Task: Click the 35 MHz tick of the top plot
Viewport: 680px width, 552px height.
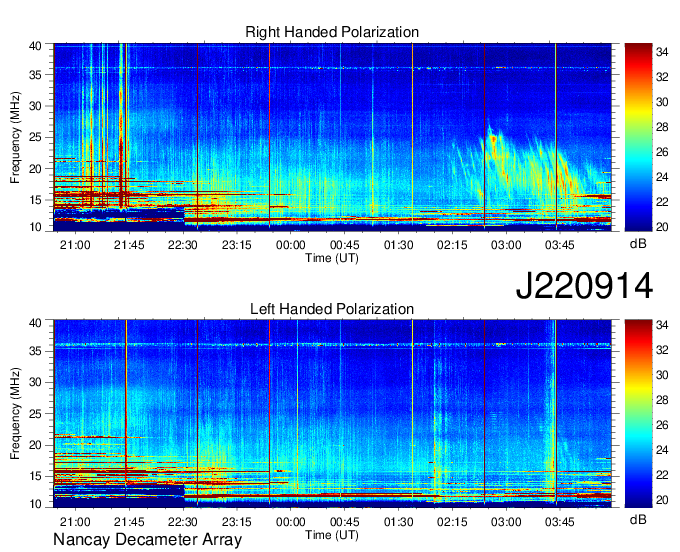Action: point(35,75)
